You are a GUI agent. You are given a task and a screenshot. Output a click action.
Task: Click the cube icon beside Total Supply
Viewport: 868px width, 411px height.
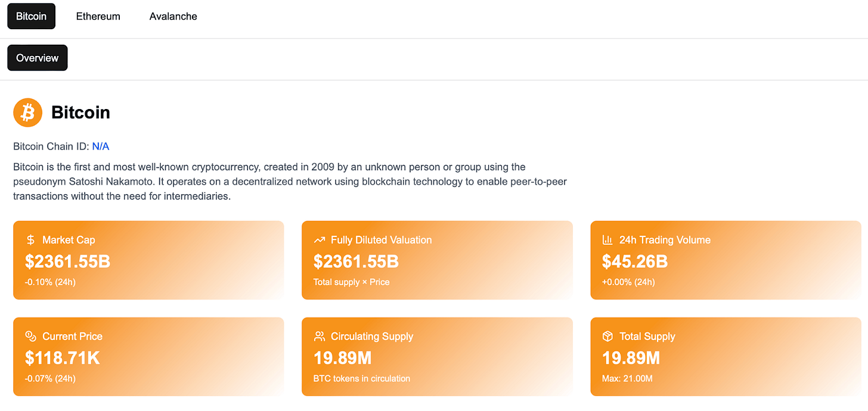607,337
